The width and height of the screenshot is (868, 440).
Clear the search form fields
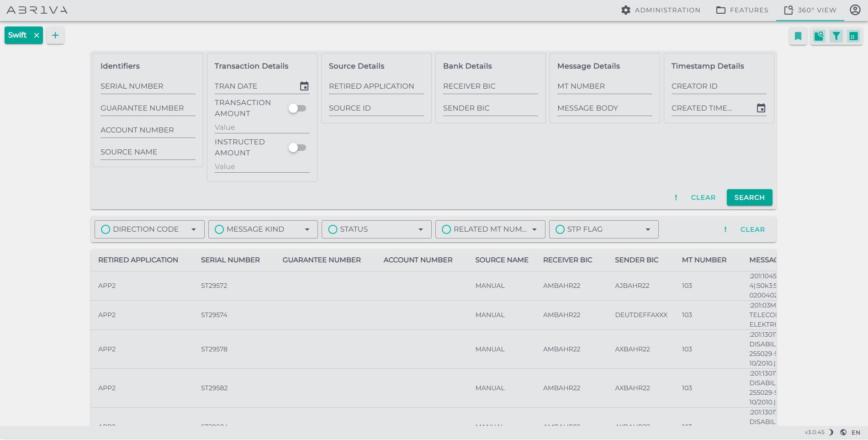[x=703, y=197]
